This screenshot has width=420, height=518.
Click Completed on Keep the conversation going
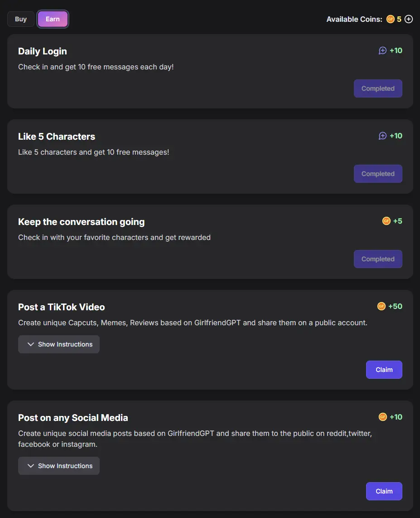(378, 259)
